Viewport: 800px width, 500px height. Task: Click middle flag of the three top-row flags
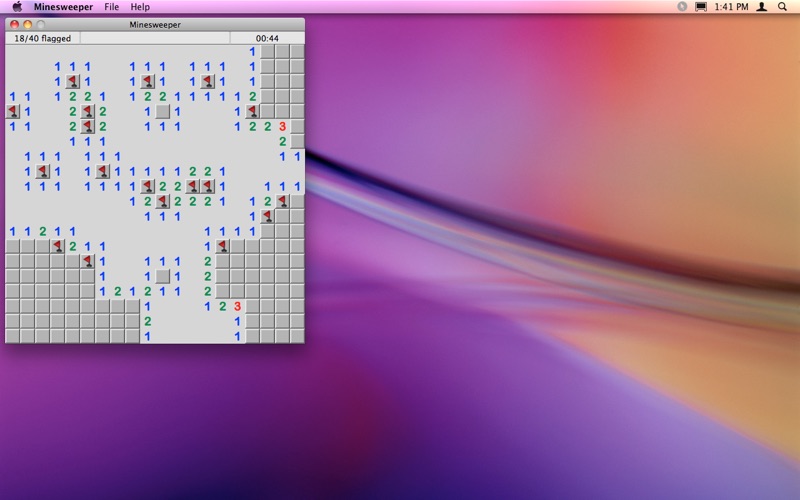(x=147, y=81)
